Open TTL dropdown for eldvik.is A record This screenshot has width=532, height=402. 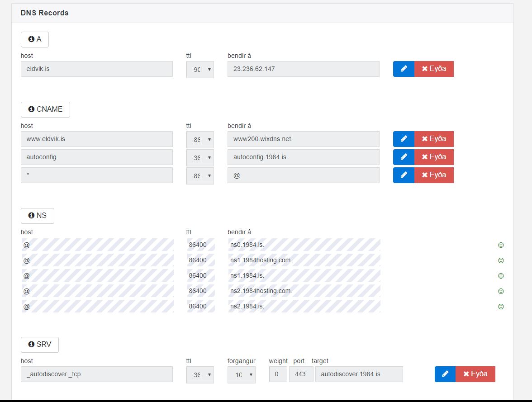(x=200, y=70)
